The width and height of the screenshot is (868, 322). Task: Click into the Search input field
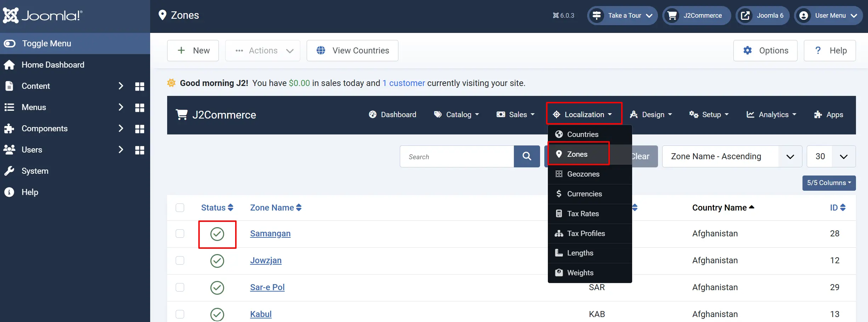tap(457, 156)
